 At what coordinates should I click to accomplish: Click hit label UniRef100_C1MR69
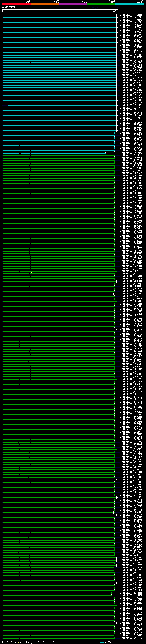pyautogui.click(x=131, y=108)
